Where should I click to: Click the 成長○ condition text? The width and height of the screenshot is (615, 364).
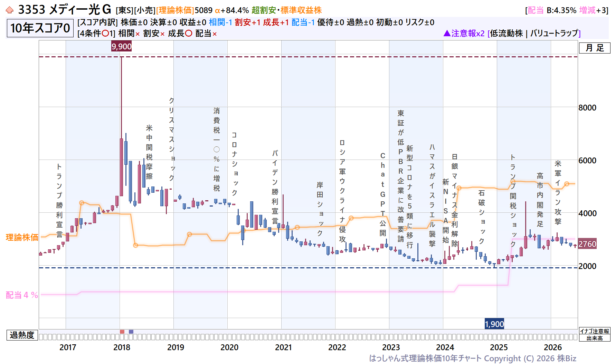[x=180, y=33]
